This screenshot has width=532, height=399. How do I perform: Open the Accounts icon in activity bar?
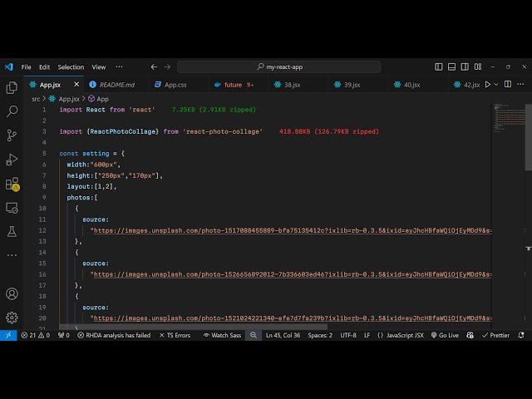12,293
